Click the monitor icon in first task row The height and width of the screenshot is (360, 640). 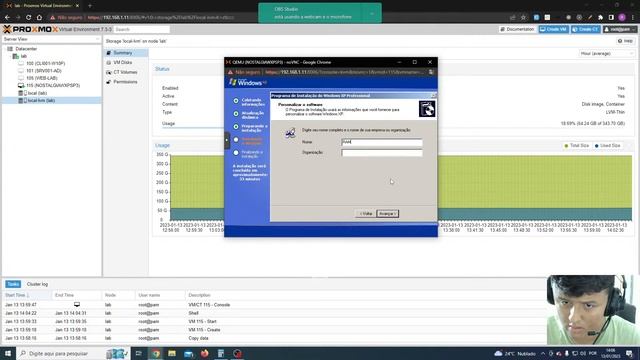(77, 305)
